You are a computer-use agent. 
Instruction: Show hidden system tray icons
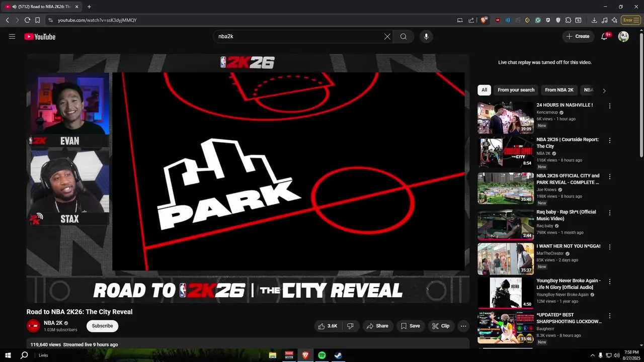[x=592, y=355]
